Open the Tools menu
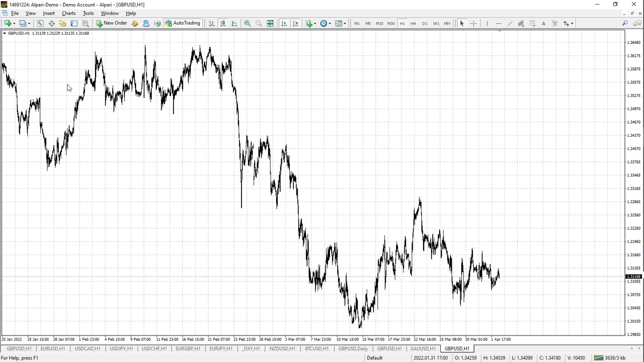This screenshot has height=362, width=644. tap(88, 13)
